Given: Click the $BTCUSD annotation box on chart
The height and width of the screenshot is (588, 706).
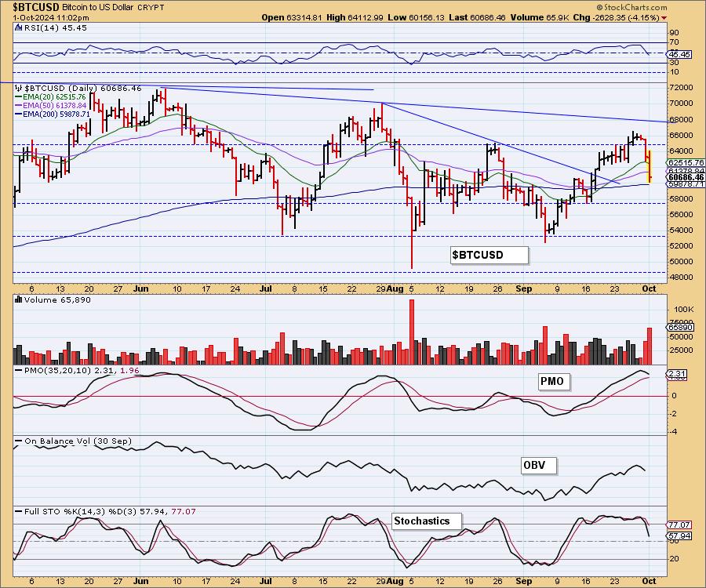Looking at the screenshot, I should [x=489, y=255].
